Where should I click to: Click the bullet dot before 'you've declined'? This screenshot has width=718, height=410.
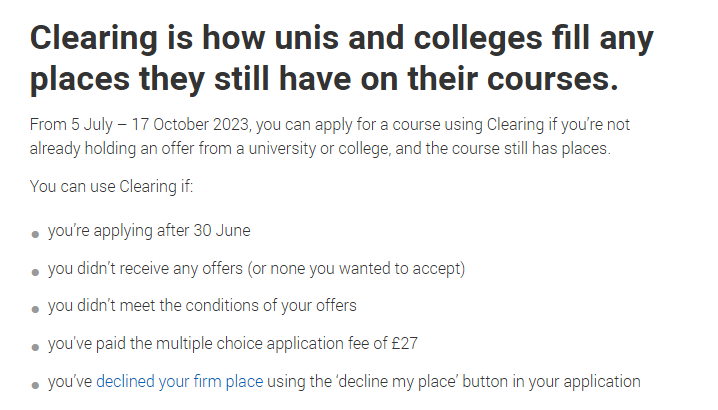tap(35, 385)
